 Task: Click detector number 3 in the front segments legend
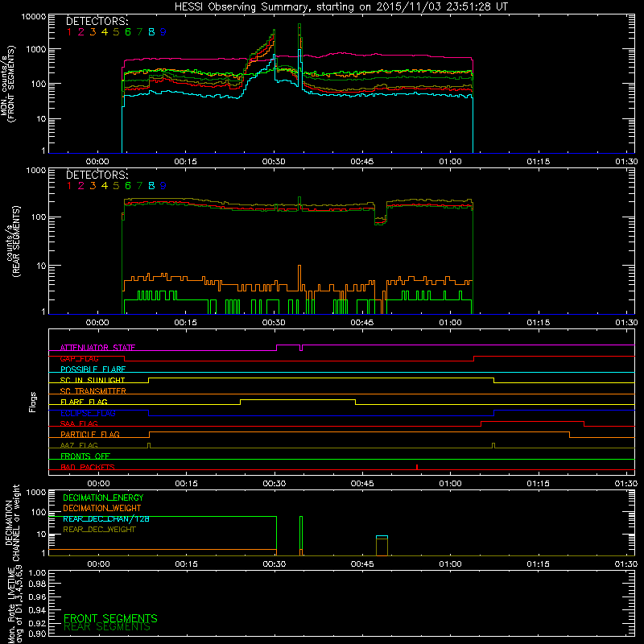(93, 31)
